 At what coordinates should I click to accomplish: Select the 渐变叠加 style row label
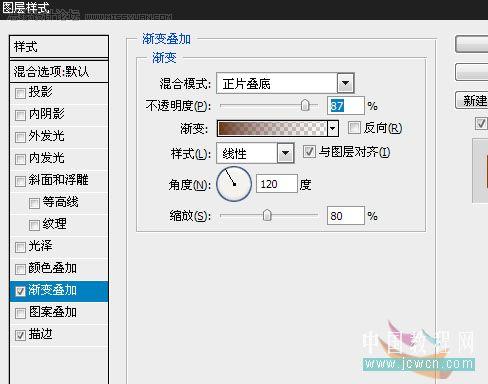click(52, 290)
